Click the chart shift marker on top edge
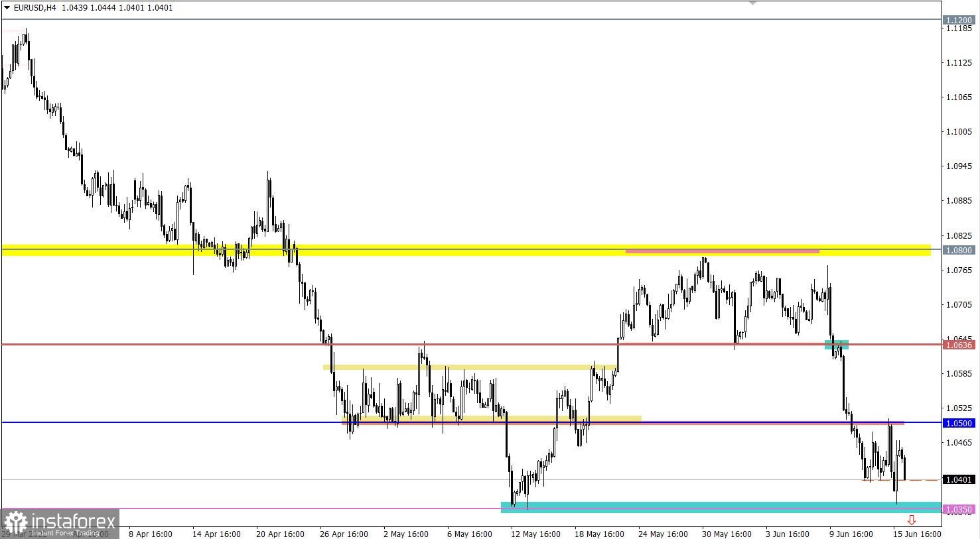 pyautogui.click(x=752, y=3)
